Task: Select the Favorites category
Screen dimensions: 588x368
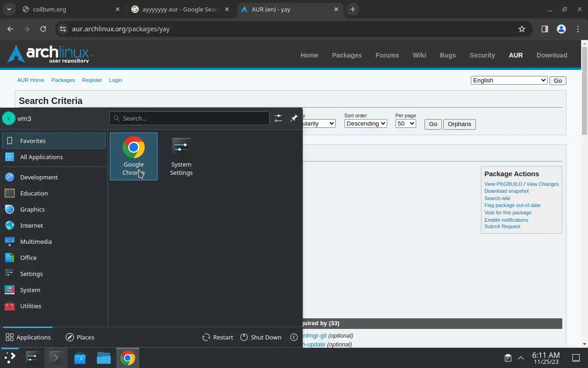Action: point(54,141)
